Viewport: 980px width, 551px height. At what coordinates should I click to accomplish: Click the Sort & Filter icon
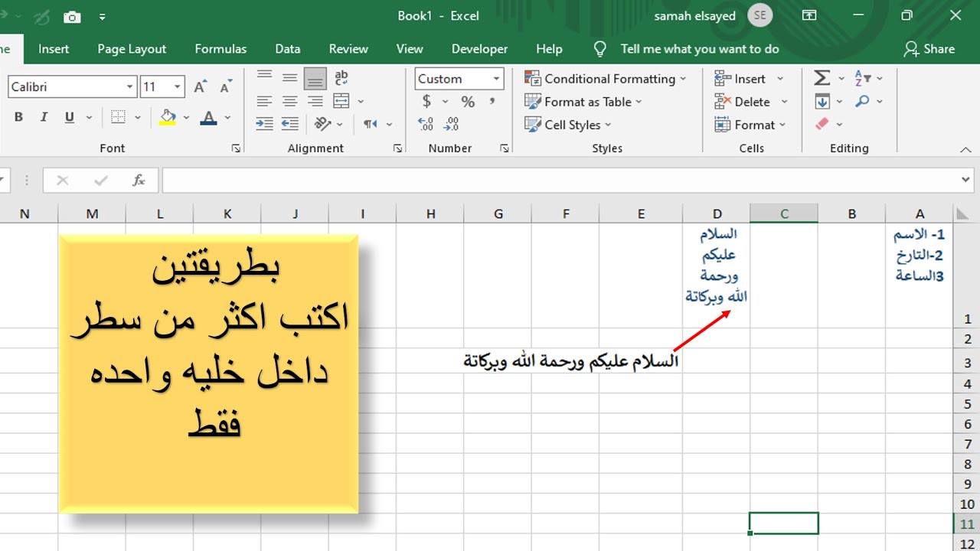click(x=863, y=78)
